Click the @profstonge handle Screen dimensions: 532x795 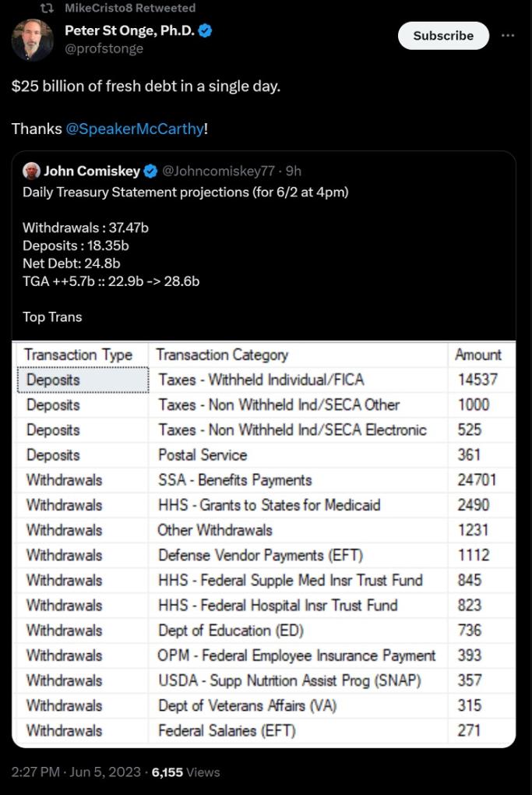click(x=104, y=48)
